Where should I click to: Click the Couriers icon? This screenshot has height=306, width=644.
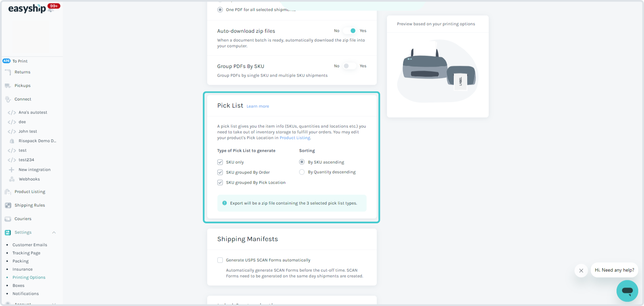coord(8,219)
